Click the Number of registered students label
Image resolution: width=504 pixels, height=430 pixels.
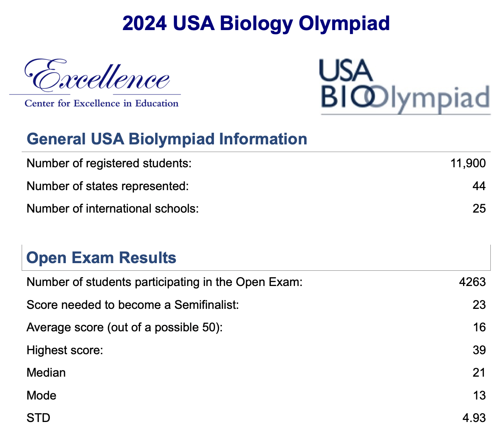click(x=109, y=164)
